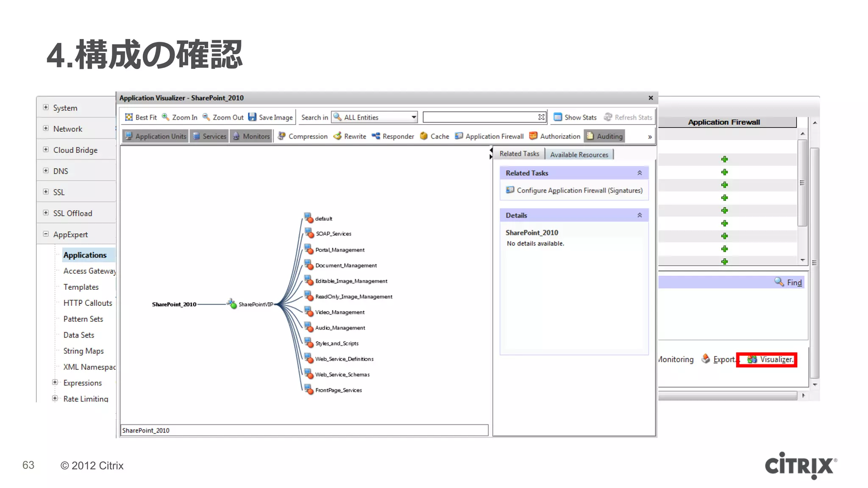This screenshot has width=868, height=488.
Task: Toggle the Application Firewall filter
Action: point(489,136)
